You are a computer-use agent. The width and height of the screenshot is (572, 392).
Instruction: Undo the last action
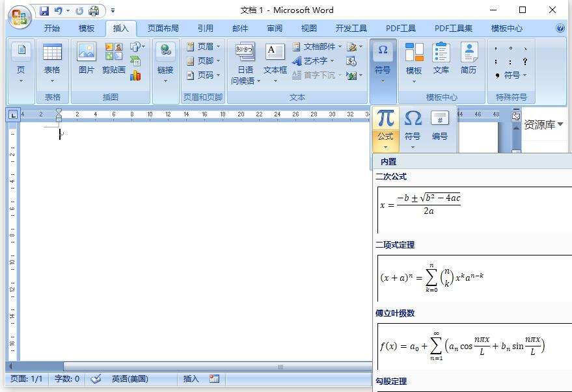59,11
